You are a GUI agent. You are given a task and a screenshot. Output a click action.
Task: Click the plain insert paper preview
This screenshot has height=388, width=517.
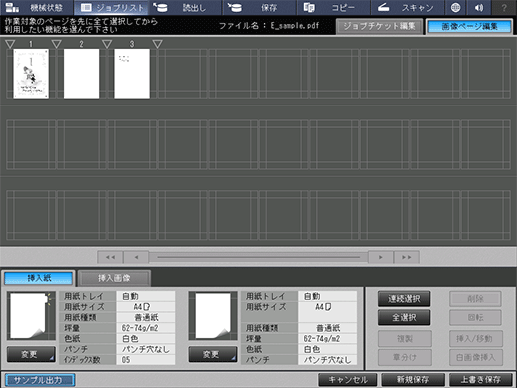coord(213,315)
